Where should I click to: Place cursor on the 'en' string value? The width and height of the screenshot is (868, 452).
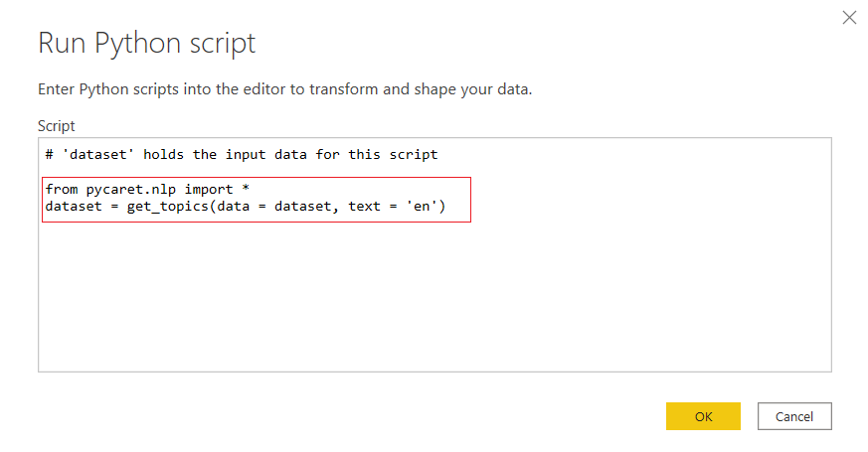(x=422, y=207)
